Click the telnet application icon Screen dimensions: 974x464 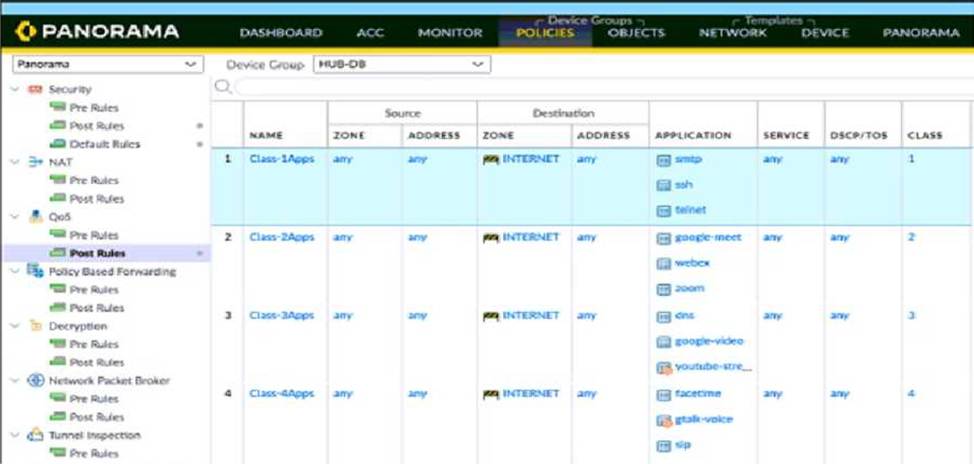coord(663,211)
